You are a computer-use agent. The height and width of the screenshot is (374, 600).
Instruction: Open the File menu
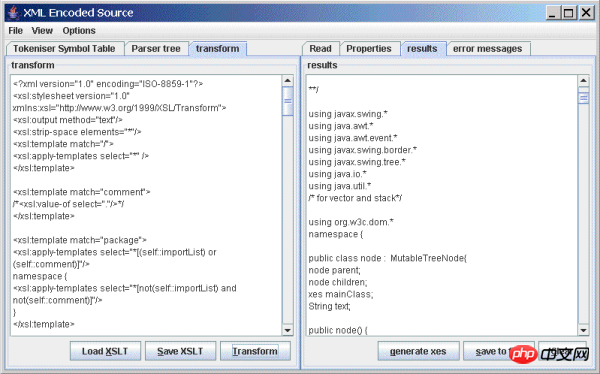(16, 31)
